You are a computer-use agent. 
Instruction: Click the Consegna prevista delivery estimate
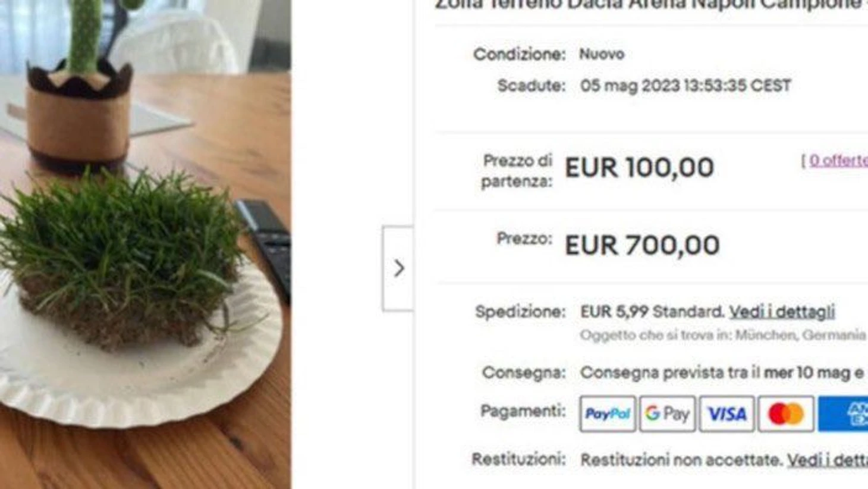point(722,373)
